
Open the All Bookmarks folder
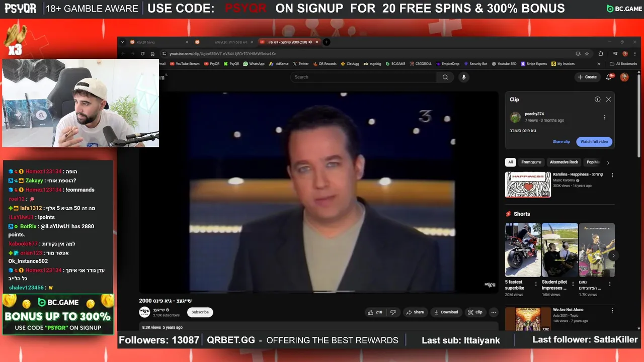tap(623, 64)
